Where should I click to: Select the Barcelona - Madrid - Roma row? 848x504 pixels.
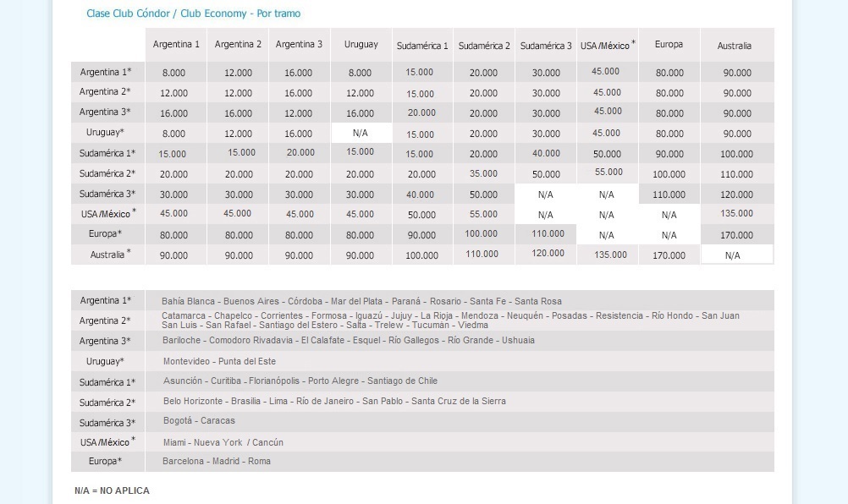pyautogui.click(x=217, y=461)
